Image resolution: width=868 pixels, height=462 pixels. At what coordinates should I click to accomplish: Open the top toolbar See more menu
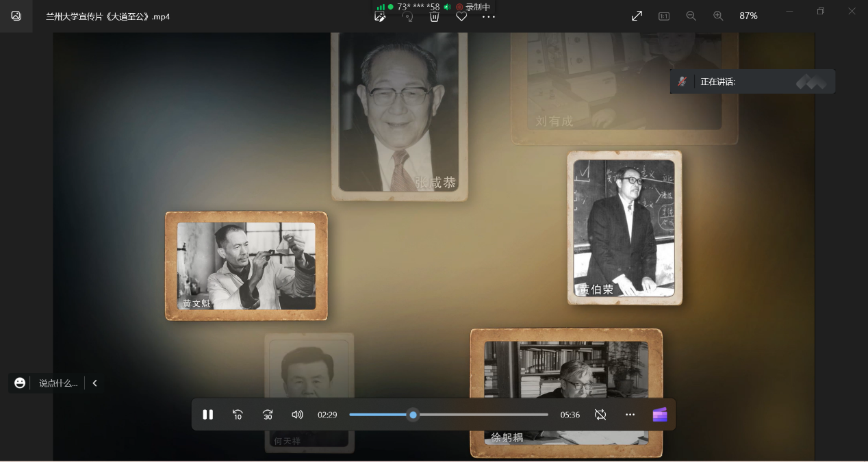[x=488, y=17]
